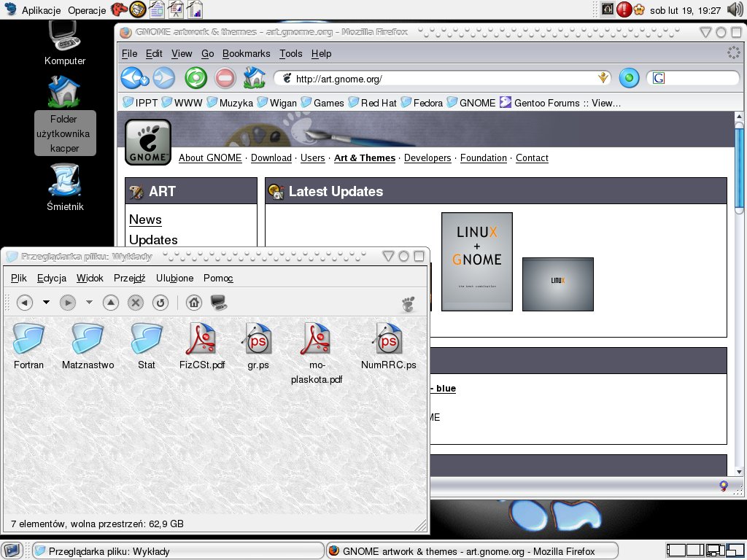Click scroll down arrow on Firefox page

click(739, 472)
